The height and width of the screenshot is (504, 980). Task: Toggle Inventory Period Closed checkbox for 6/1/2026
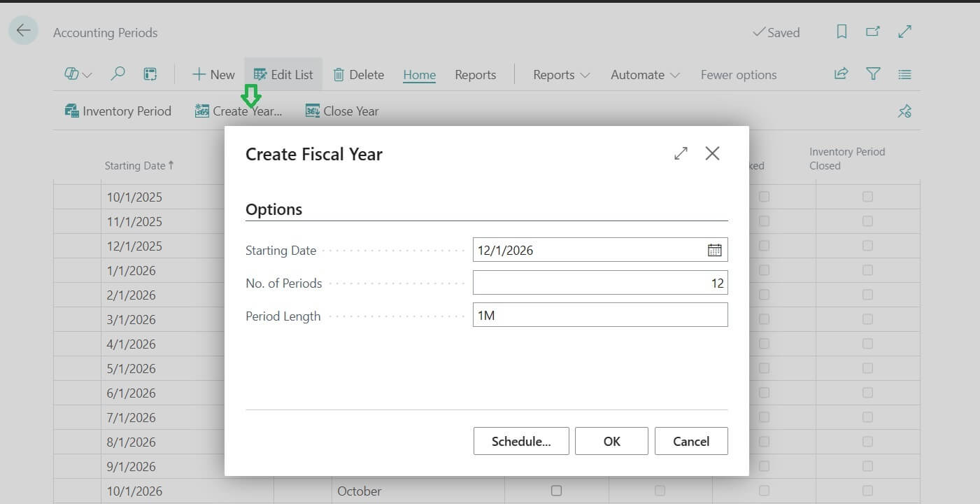pyautogui.click(x=867, y=393)
